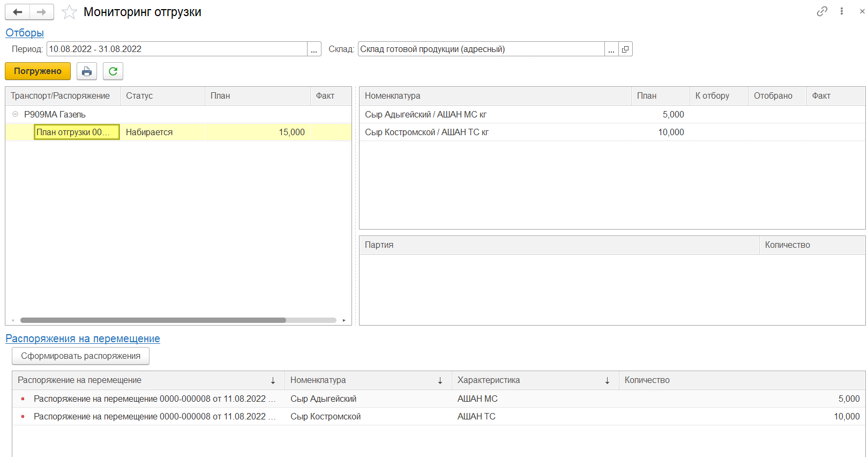868x457 pixels.
Task: Copy link via chain icon
Action: (x=822, y=11)
